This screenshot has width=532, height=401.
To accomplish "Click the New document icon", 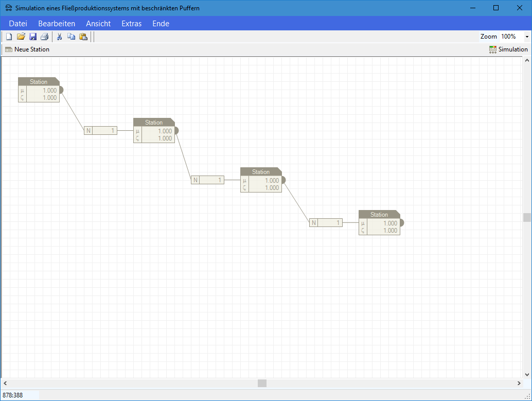I will (x=9, y=37).
